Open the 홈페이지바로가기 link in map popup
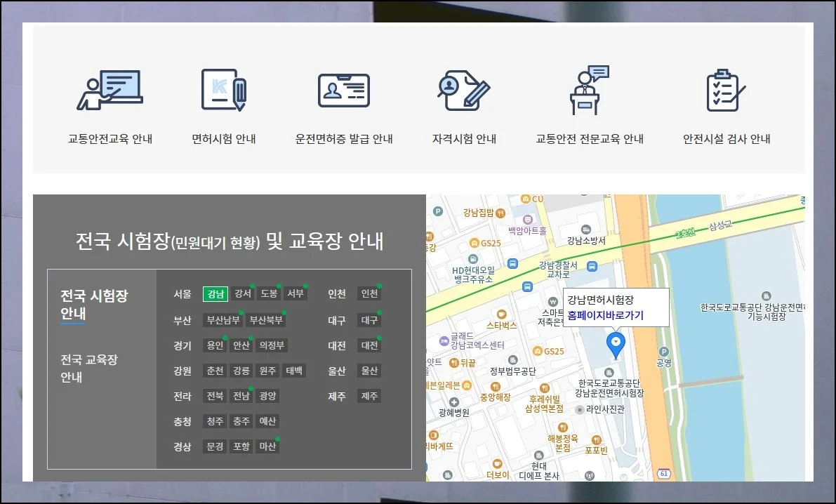836x504 pixels. point(605,315)
